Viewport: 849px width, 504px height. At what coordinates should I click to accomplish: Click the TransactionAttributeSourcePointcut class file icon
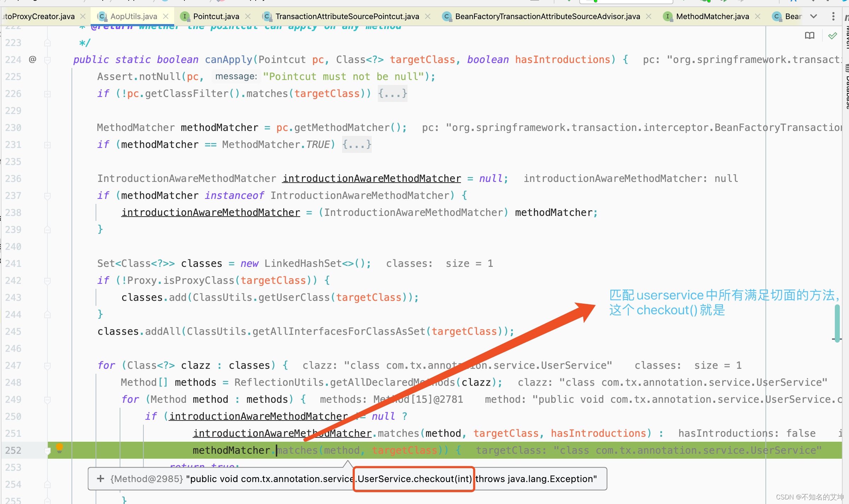pos(267,16)
